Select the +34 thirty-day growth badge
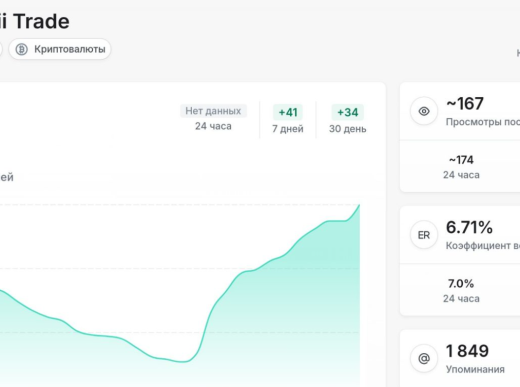Viewport: 520px width, 387px height. (x=348, y=112)
